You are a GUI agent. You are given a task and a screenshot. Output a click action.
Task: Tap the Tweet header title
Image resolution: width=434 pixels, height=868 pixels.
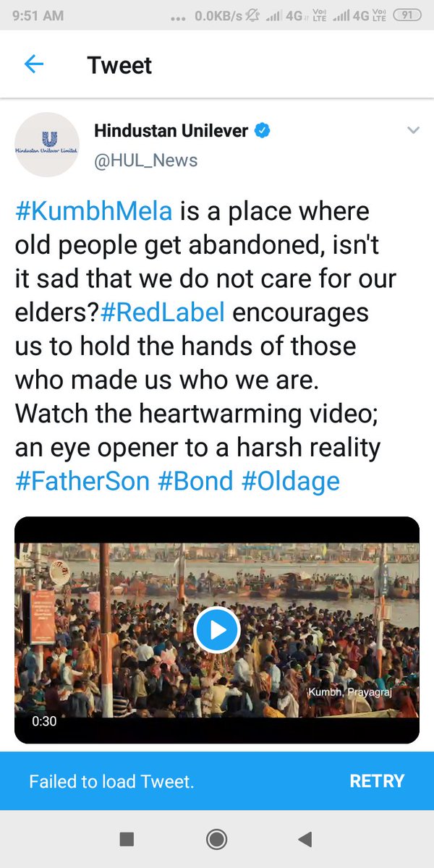pos(119,65)
